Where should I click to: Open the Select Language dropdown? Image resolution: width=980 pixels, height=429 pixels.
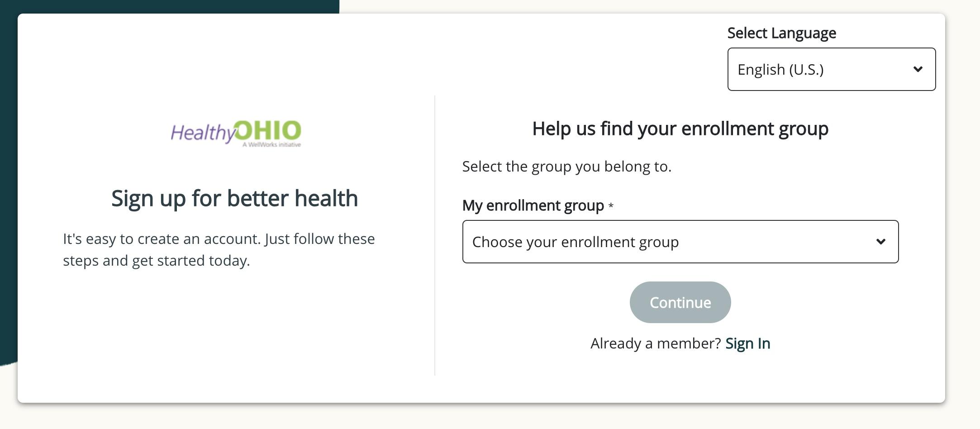(831, 69)
